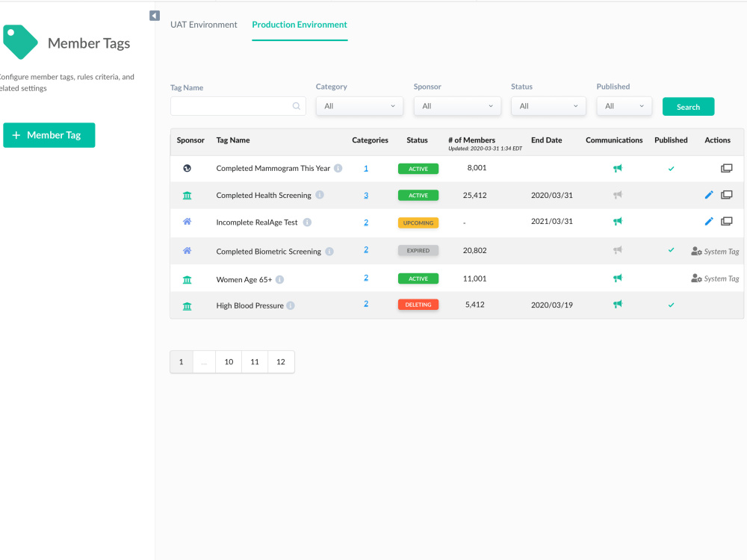The height and width of the screenshot is (560, 747).
Task: Expand the Sponsor filter dropdown
Action: pyautogui.click(x=457, y=106)
